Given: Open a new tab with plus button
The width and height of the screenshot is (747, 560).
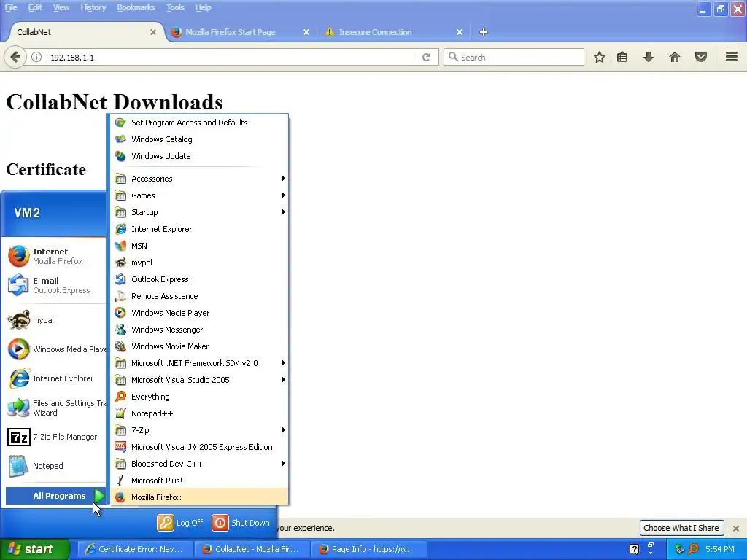Looking at the screenshot, I should pyautogui.click(x=484, y=32).
